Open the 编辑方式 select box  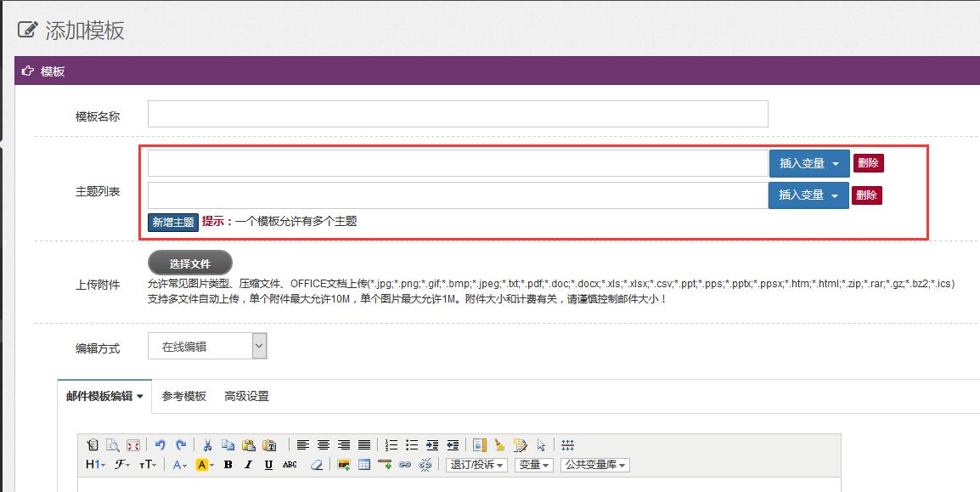(x=207, y=346)
